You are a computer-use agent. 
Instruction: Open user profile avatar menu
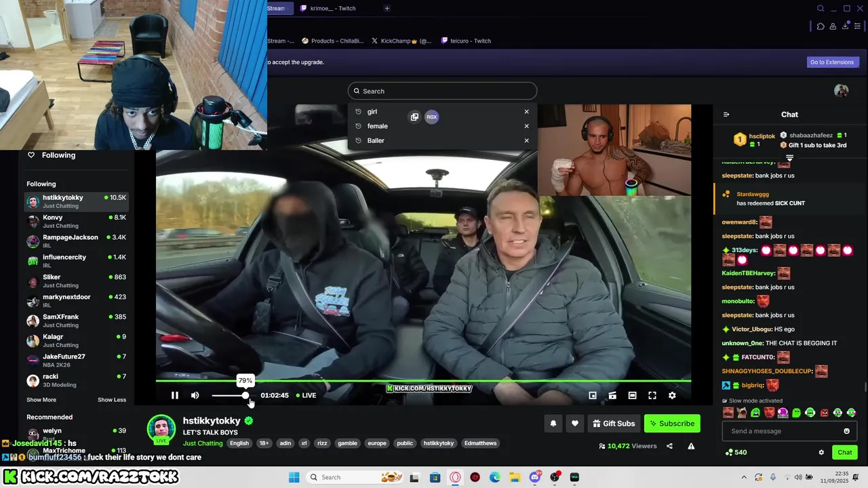pyautogui.click(x=841, y=91)
